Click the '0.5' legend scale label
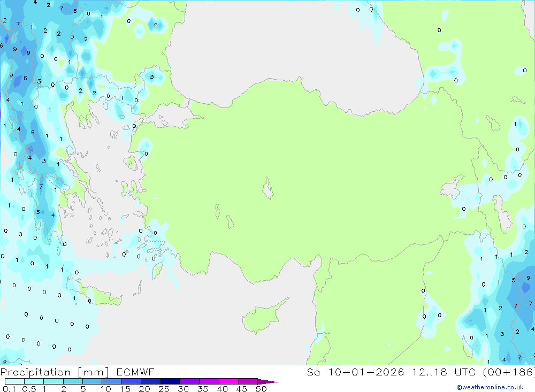Viewport: 535px width, 392px height. click(29, 389)
